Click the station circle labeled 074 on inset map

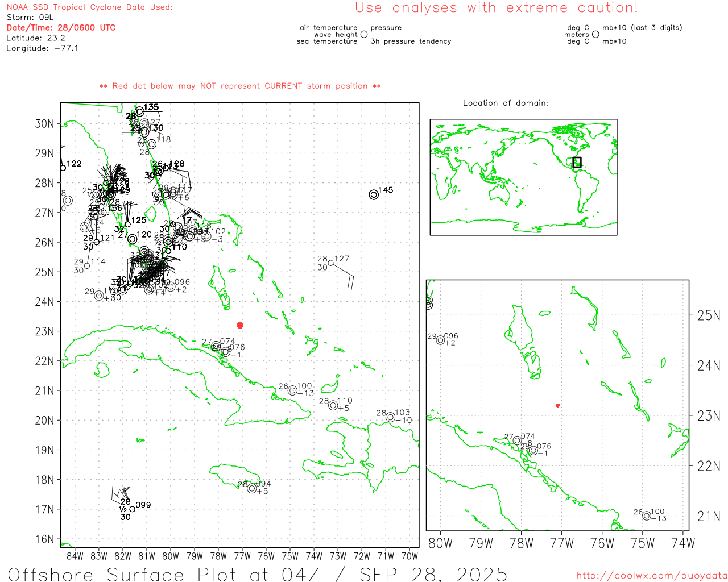pyautogui.click(x=517, y=440)
